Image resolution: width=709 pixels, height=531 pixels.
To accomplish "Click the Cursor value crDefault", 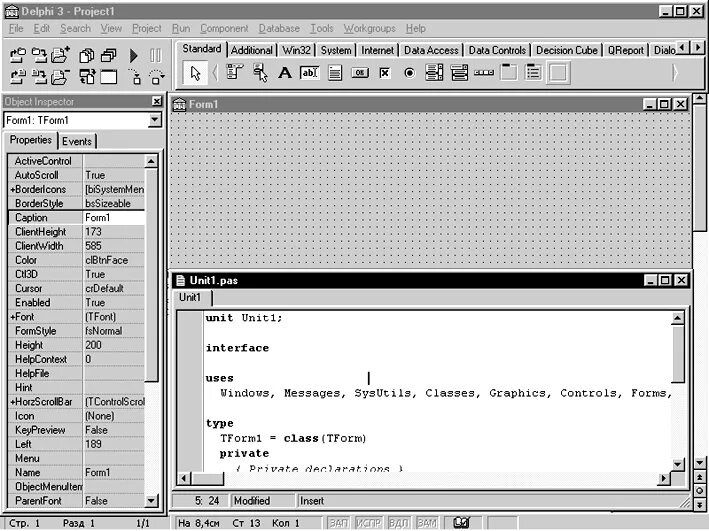I will coord(114,289).
